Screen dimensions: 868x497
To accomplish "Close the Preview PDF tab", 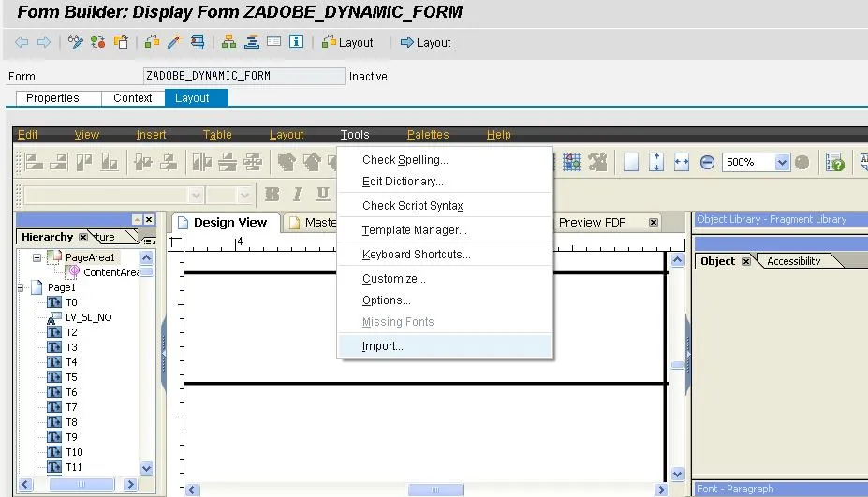I will coord(654,223).
